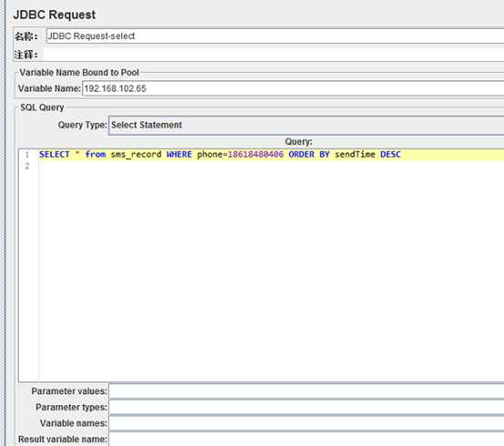Click the DESC keyword in the query

(x=390, y=155)
